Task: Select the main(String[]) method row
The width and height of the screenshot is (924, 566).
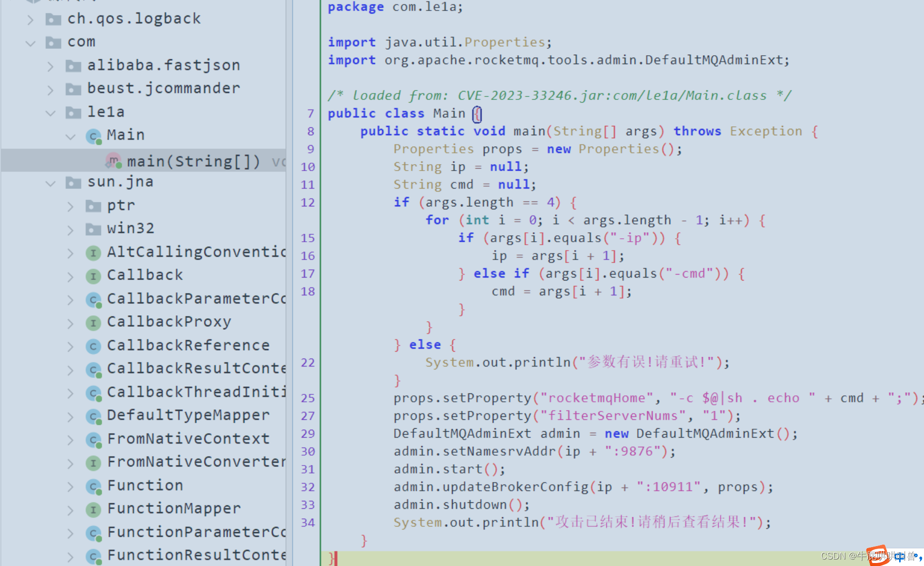Action: click(x=144, y=160)
